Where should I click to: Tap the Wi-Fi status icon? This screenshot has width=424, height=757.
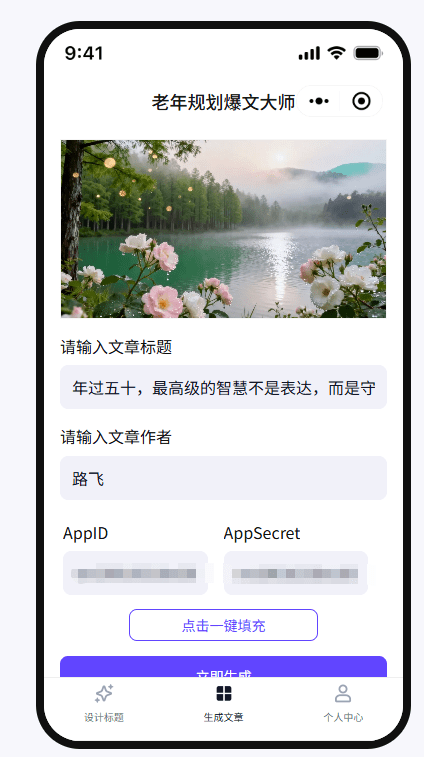pos(336,53)
